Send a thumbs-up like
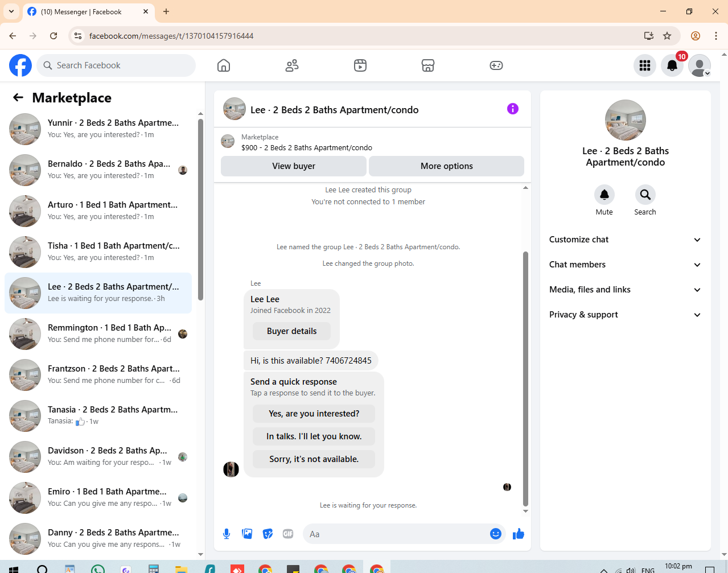The height and width of the screenshot is (573, 728). (518, 534)
